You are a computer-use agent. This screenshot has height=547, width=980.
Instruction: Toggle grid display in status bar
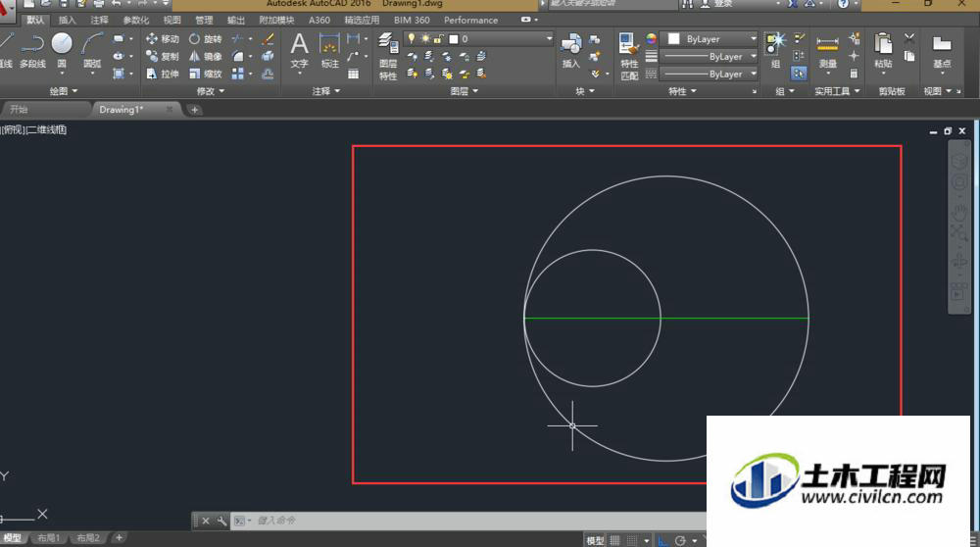(615, 541)
